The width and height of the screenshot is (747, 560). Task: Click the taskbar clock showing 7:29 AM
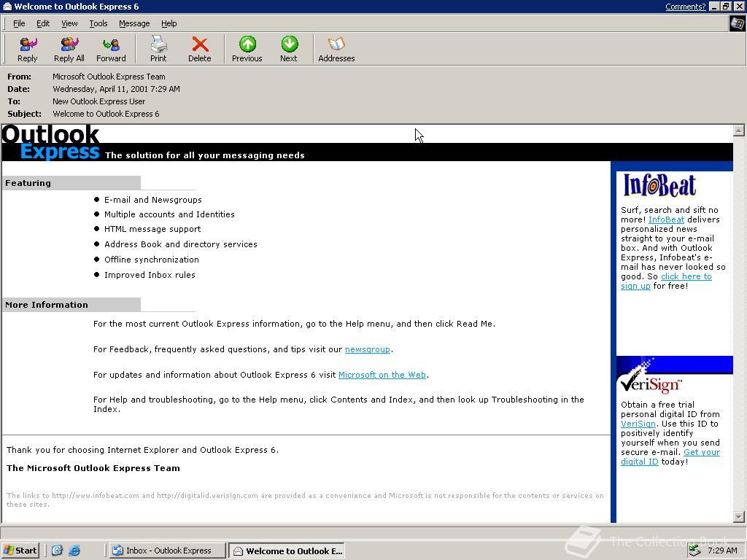(x=722, y=551)
